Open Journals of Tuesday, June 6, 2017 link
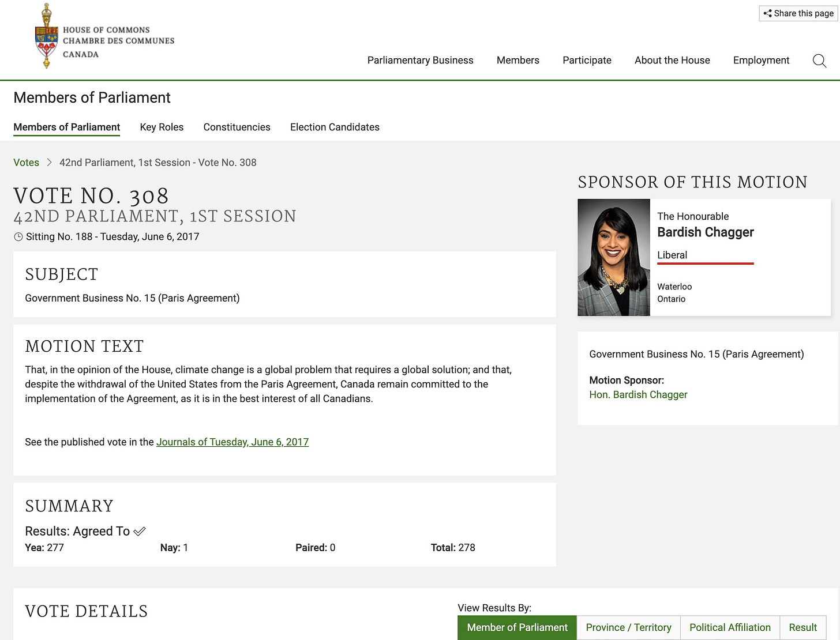 point(232,442)
